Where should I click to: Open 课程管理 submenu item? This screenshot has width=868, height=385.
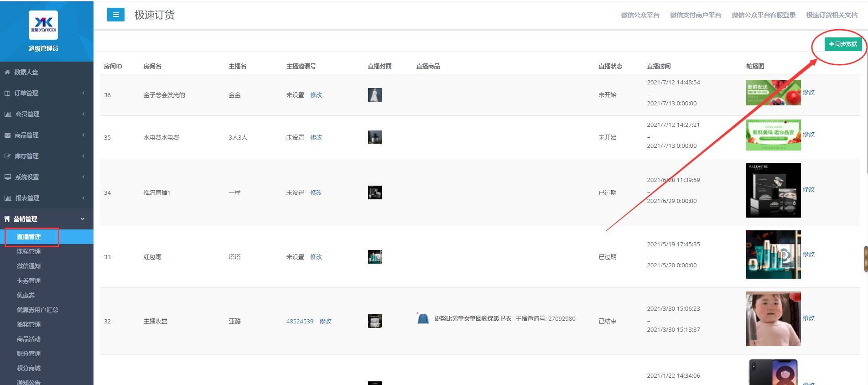coord(29,251)
